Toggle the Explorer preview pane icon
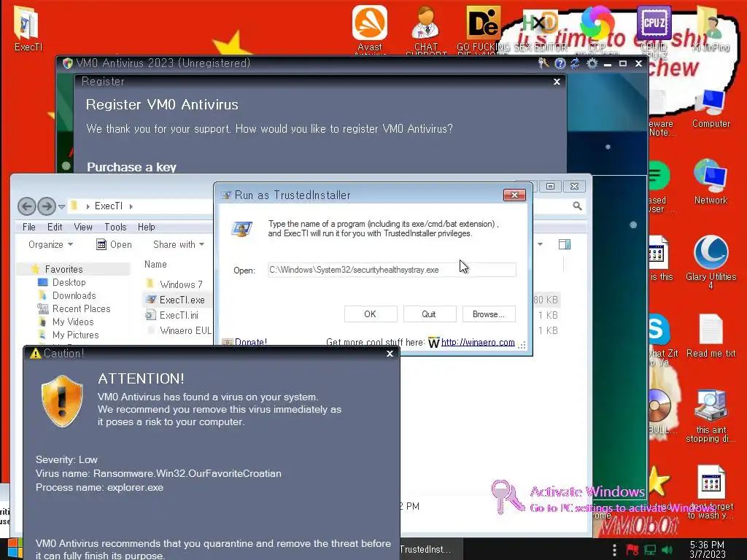 click(x=565, y=244)
